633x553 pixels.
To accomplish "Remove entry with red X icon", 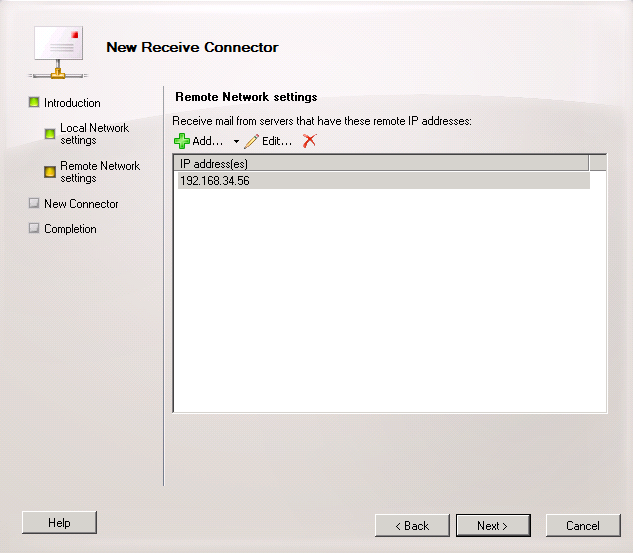I will point(309,141).
